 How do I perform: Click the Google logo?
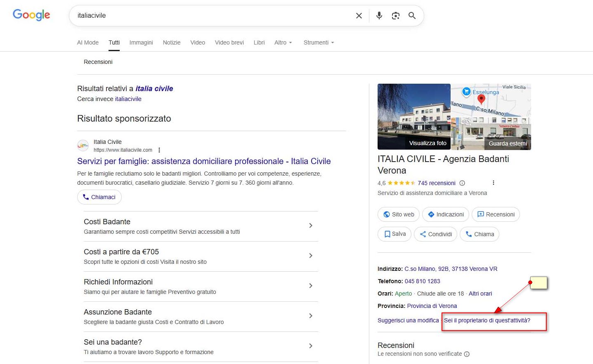pyautogui.click(x=31, y=15)
